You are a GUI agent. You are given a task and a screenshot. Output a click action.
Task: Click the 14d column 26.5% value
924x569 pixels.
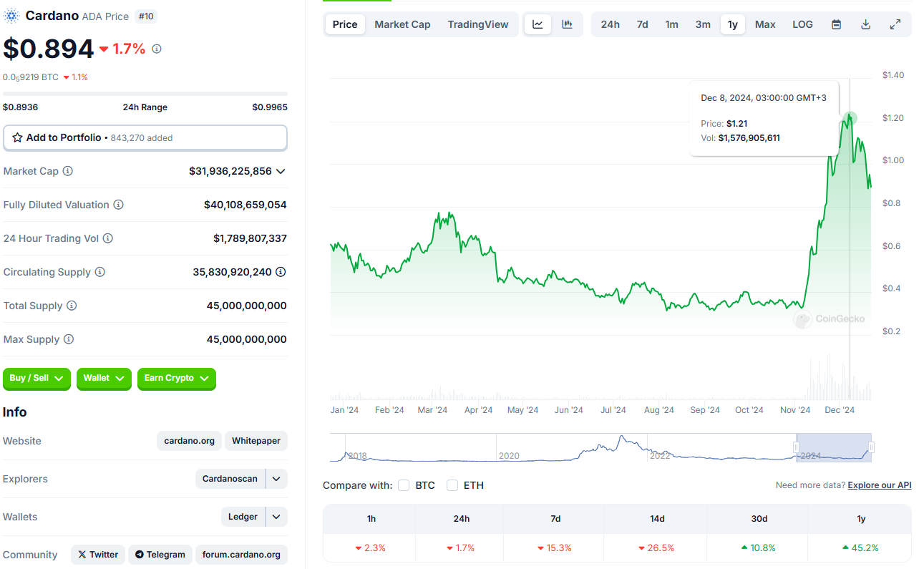tap(656, 548)
